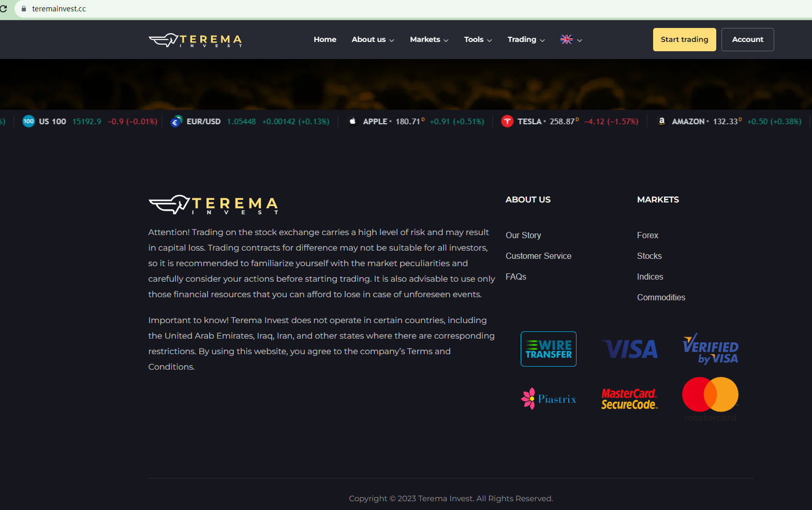Click the 15192.9 US 100 price
The width and height of the screenshot is (812, 510).
(x=87, y=121)
